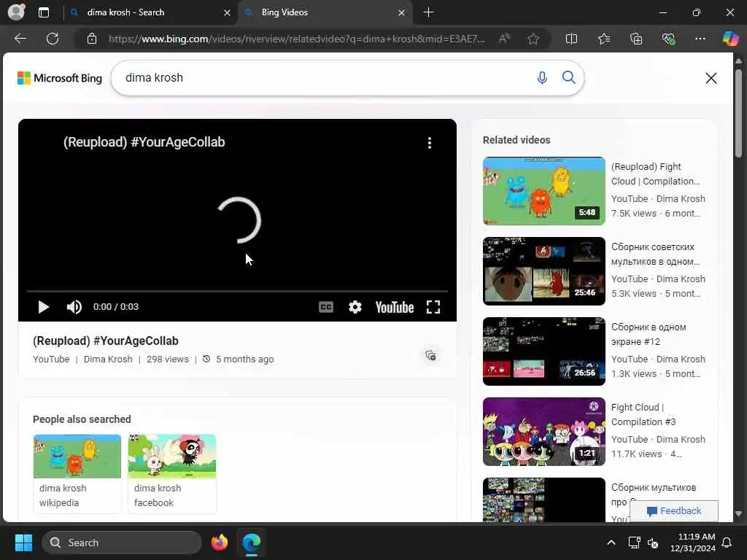Viewport: 747px width, 560px height.
Task: Open the taskbar clock and date
Action: tap(693, 542)
